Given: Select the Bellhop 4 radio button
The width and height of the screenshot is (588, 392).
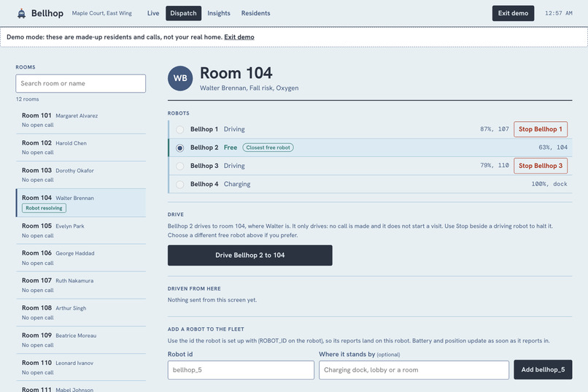Looking at the screenshot, I should point(180,184).
